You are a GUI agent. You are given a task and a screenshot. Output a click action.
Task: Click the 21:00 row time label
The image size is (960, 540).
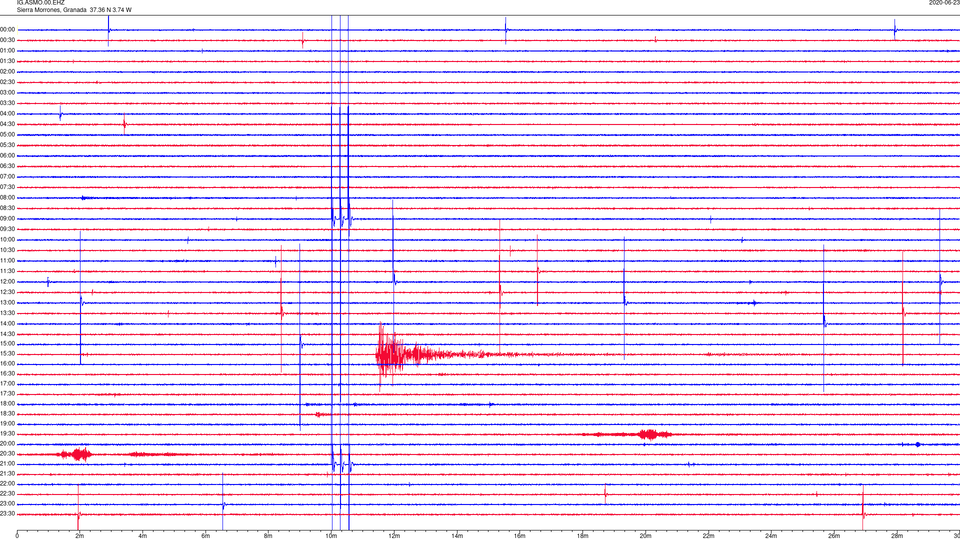(x=7, y=463)
